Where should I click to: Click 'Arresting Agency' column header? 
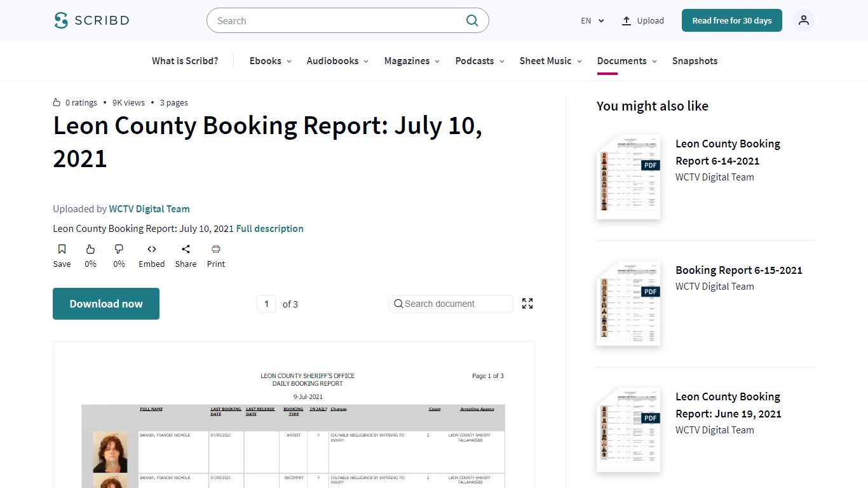[477, 409]
